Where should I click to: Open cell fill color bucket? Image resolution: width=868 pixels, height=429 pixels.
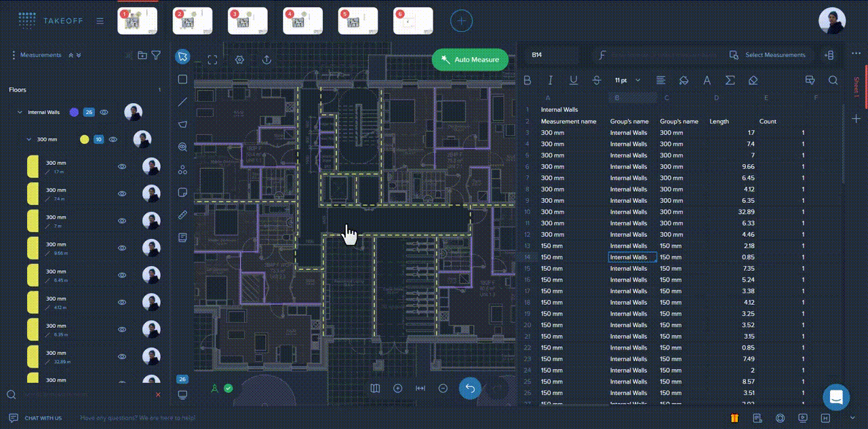[x=684, y=80]
